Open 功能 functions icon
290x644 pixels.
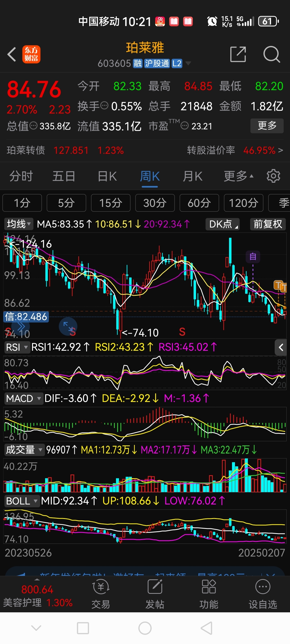(209, 594)
